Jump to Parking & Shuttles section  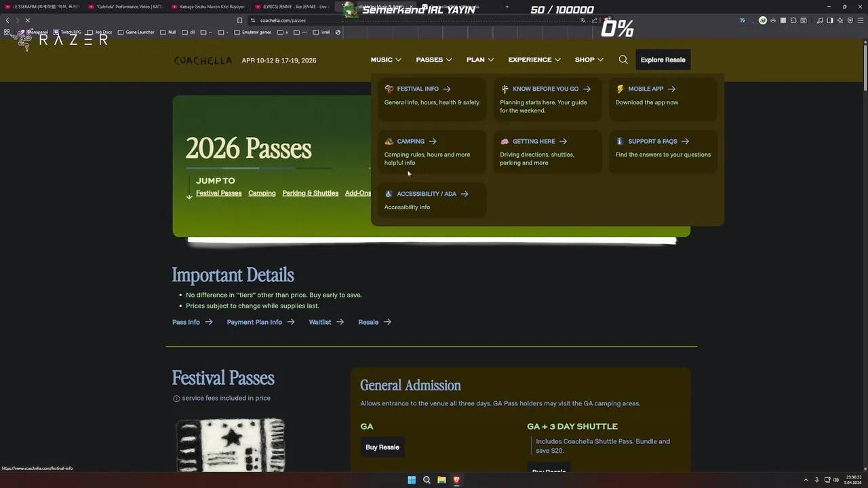click(310, 193)
